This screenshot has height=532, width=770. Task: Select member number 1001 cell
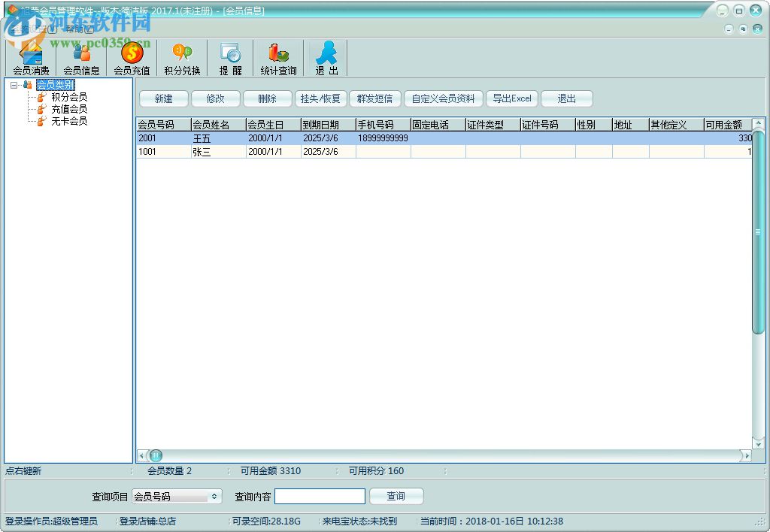(163, 152)
